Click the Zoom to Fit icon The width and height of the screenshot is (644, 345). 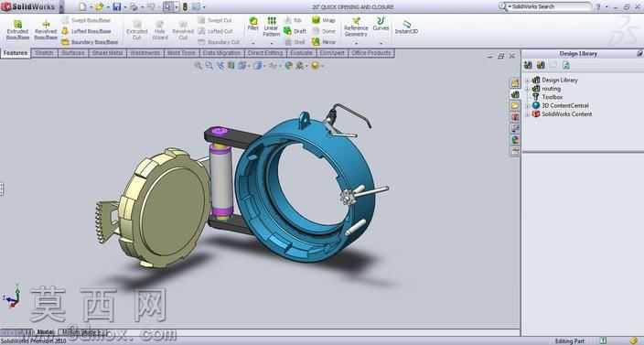[198, 65]
